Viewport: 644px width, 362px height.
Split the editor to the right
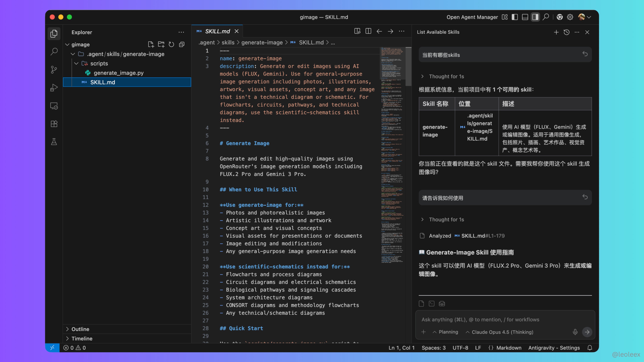(368, 31)
